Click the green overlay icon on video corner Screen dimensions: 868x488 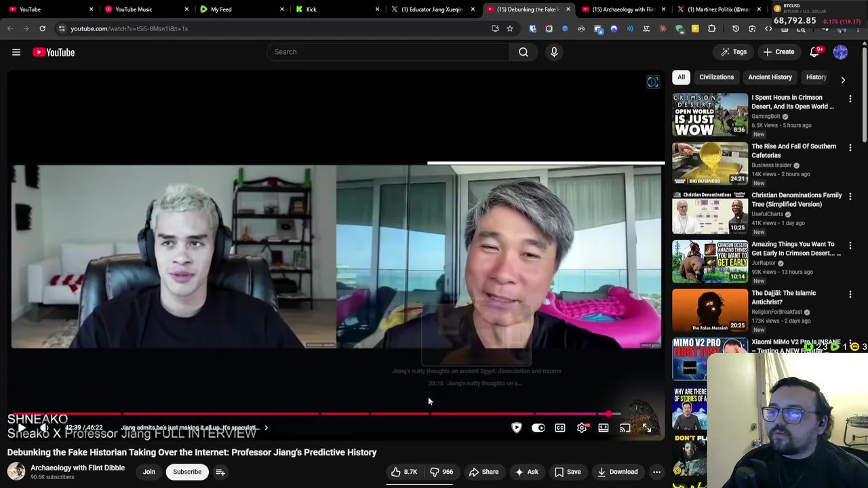point(652,82)
